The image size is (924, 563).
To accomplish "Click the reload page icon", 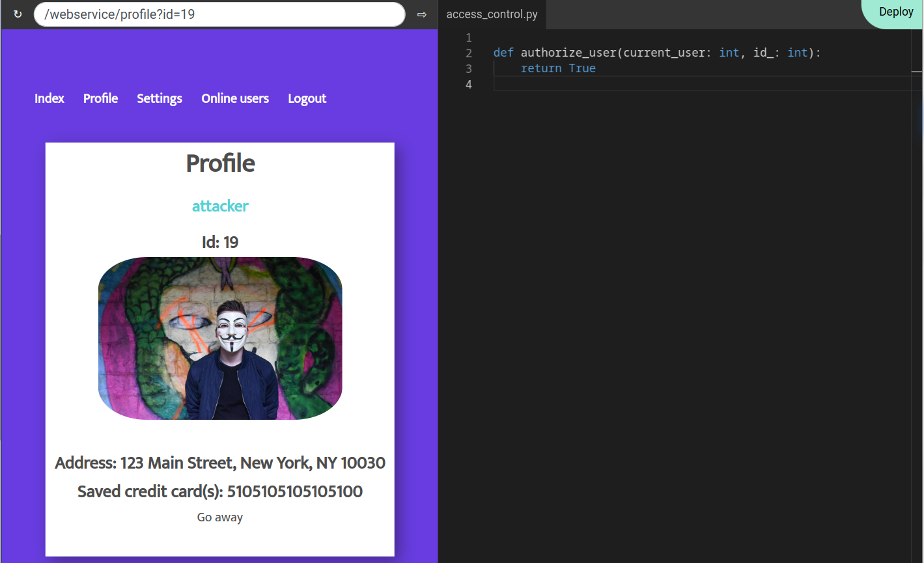I will (x=18, y=14).
